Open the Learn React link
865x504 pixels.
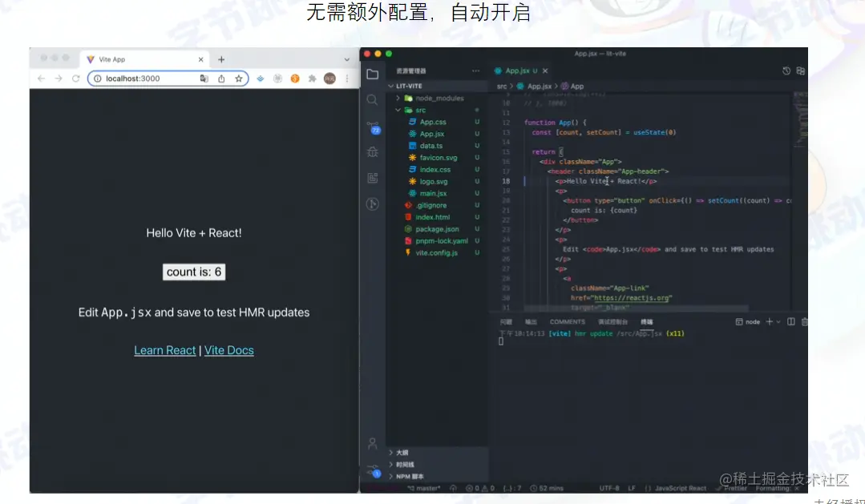pyautogui.click(x=165, y=350)
